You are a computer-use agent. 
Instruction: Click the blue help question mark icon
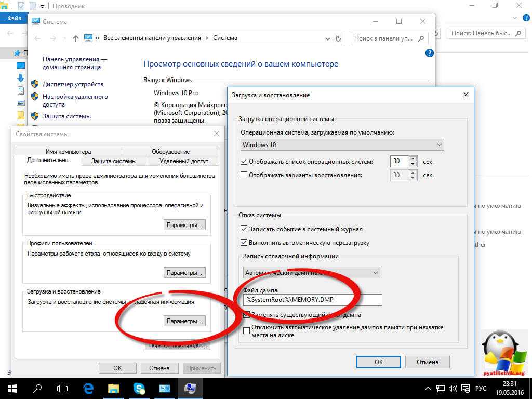click(429, 53)
